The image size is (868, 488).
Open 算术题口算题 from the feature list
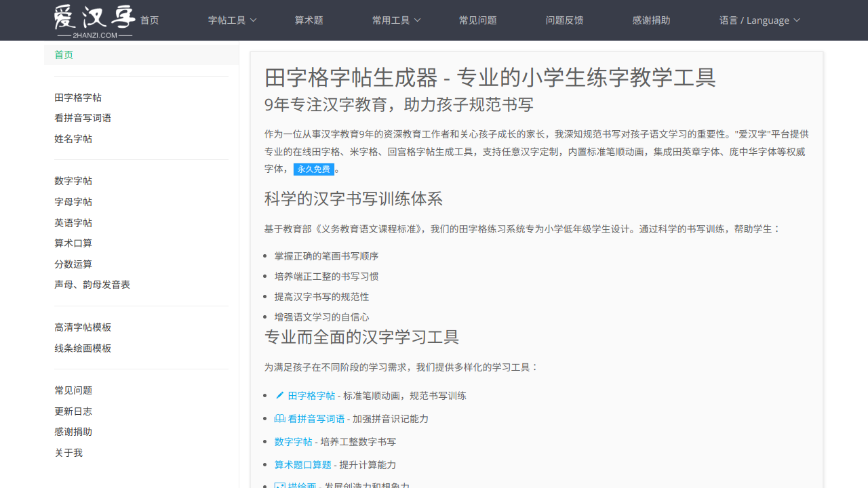(x=302, y=465)
